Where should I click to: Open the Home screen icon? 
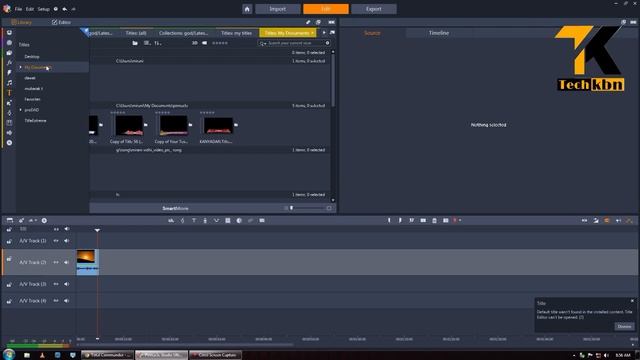click(x=247, y=9)
